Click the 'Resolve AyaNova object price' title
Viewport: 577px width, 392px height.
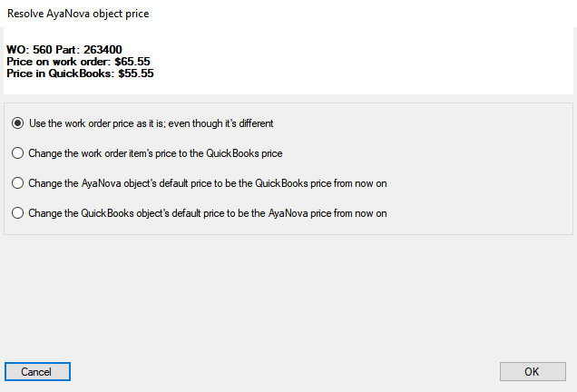(79, 14)
